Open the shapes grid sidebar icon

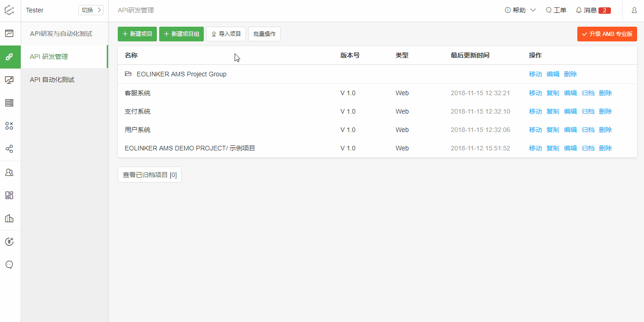9,126
